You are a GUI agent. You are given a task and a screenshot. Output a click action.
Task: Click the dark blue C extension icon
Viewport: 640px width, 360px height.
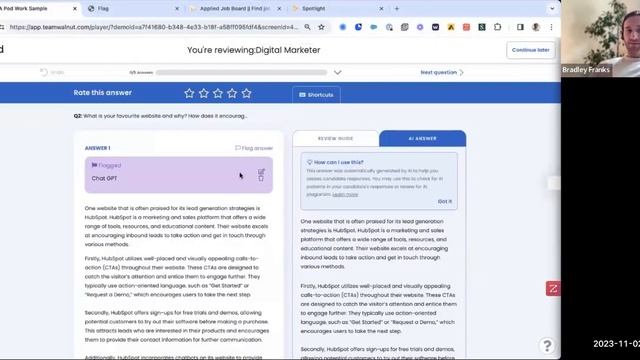[x=358, y=27]
